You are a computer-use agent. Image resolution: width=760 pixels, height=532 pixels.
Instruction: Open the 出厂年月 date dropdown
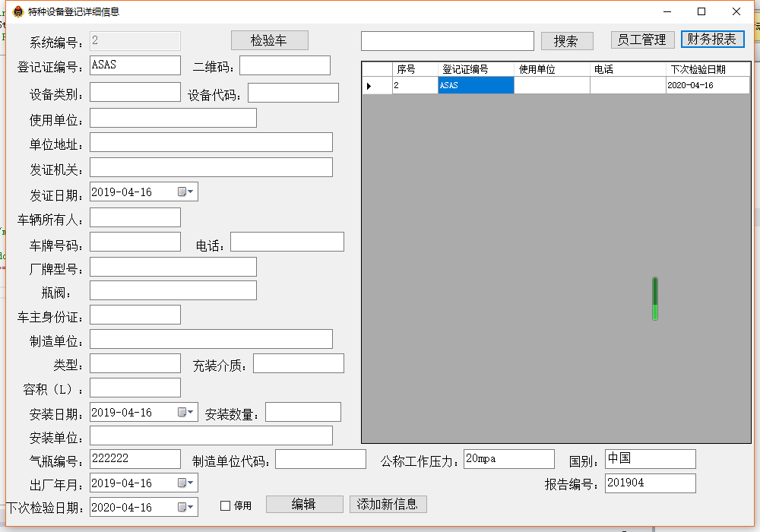[x=186, y=483]
